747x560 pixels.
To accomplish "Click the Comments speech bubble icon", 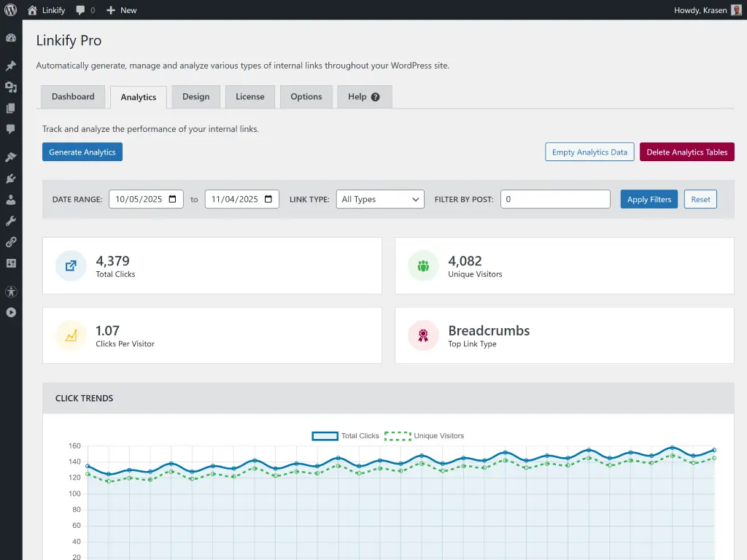I will point(11,129).
